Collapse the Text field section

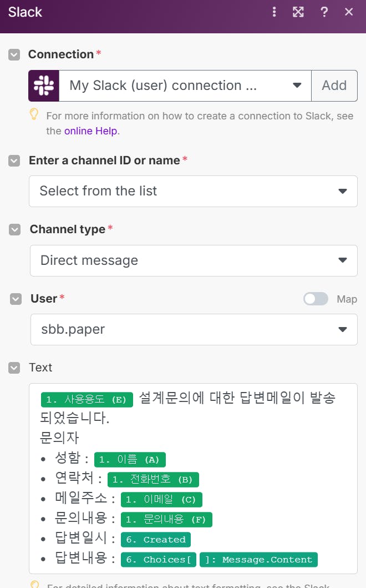(15, 368)
